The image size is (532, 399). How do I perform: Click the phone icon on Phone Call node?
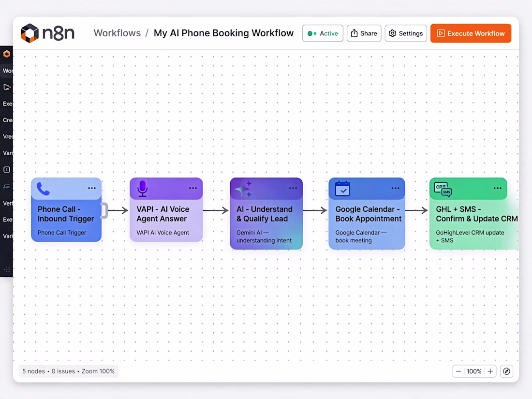pos(43,189)
